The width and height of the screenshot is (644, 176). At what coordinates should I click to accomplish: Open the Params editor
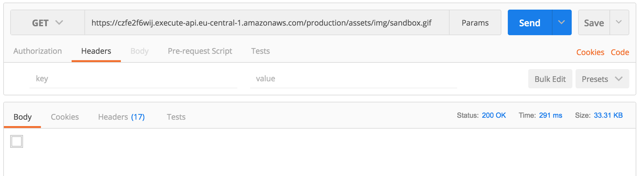pyautogui.click(x=475, y=23)
